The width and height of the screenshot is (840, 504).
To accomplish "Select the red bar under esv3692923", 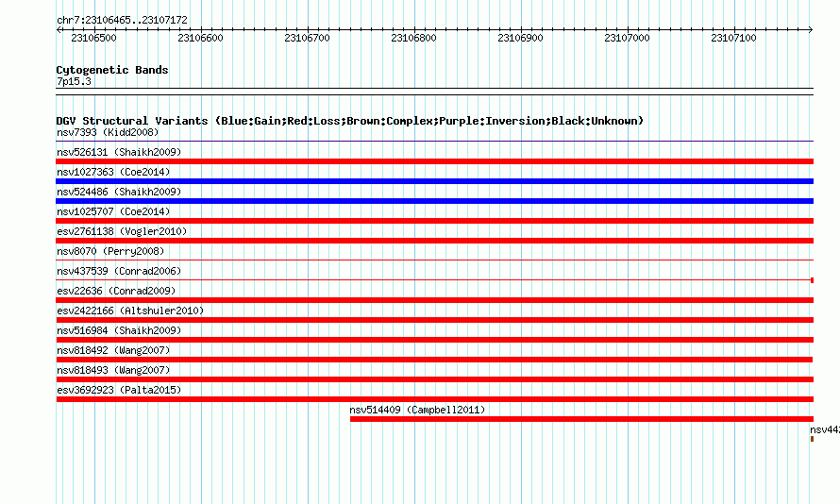I will [x=434, y=399].
